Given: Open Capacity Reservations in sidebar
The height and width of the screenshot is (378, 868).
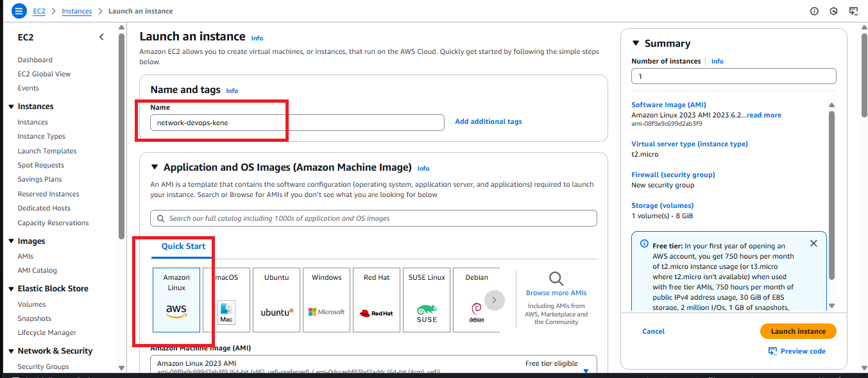Looking at the screenshot, I should [53, 223].
